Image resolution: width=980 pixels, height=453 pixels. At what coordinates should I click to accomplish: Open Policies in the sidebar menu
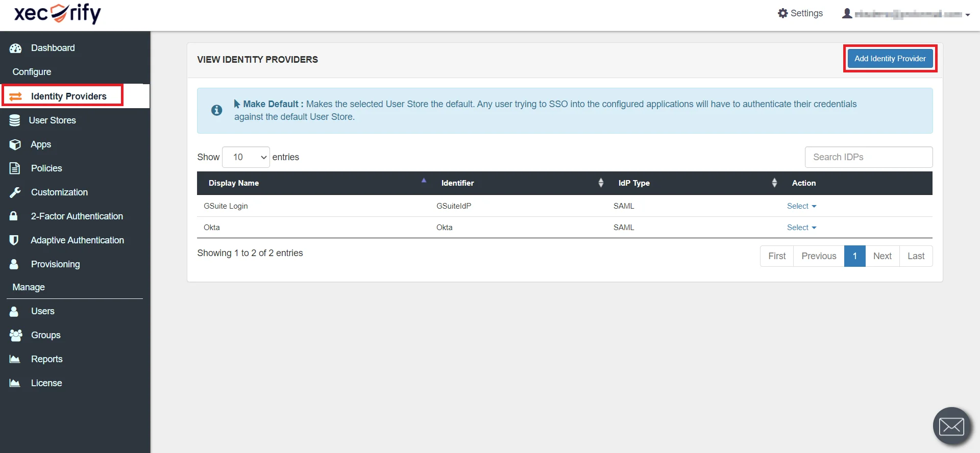tap(46, 168)
